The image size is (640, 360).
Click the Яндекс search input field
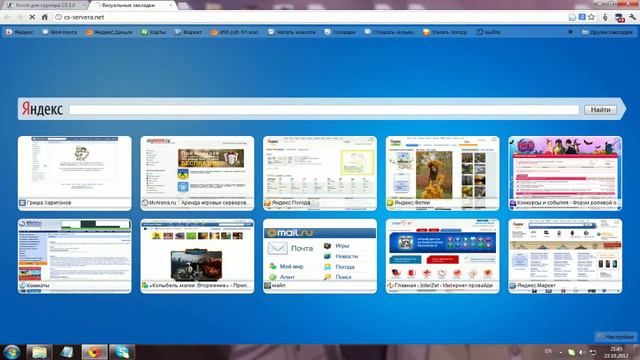pos(324,109)
